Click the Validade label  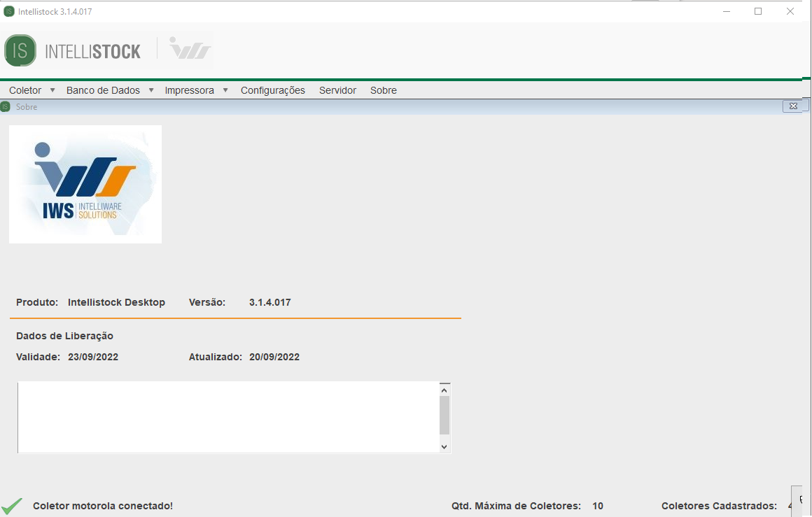click(x=38, y=357)
